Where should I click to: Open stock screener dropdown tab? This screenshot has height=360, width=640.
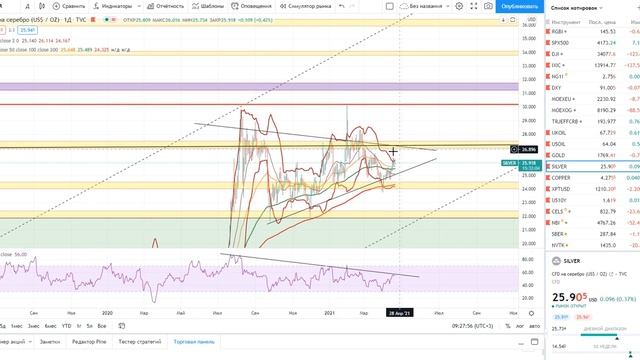[x=16, y=342]
